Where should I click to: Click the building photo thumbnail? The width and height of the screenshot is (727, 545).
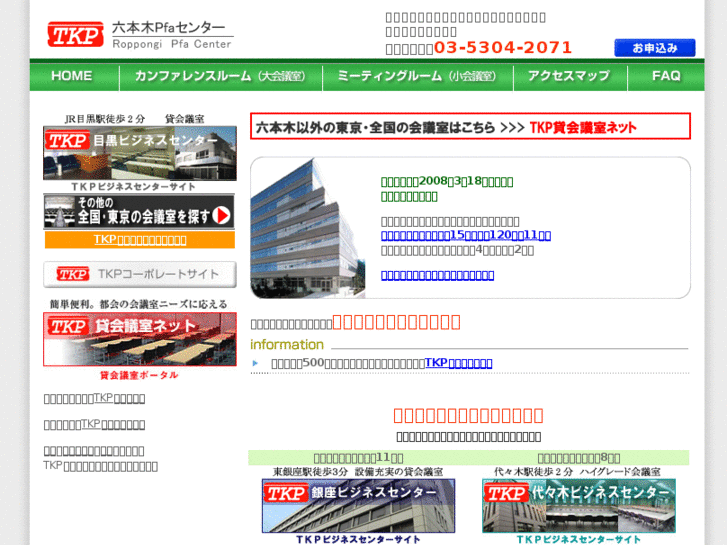[308, 228]
